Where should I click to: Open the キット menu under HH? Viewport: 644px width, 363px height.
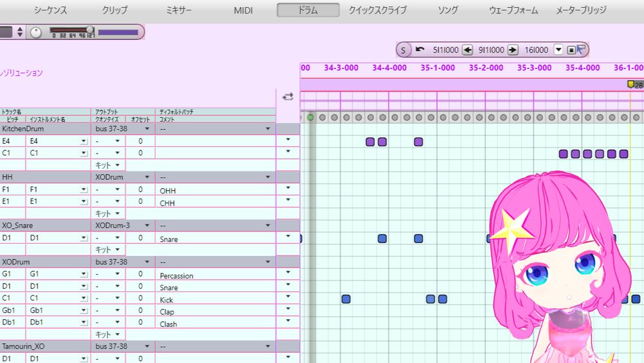coord(108,214)
